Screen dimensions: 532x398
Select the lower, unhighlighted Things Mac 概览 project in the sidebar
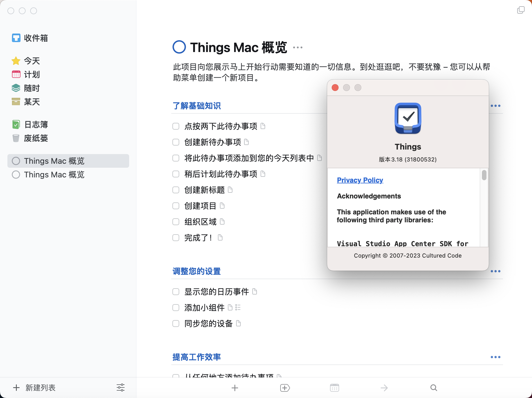[68, 175]
